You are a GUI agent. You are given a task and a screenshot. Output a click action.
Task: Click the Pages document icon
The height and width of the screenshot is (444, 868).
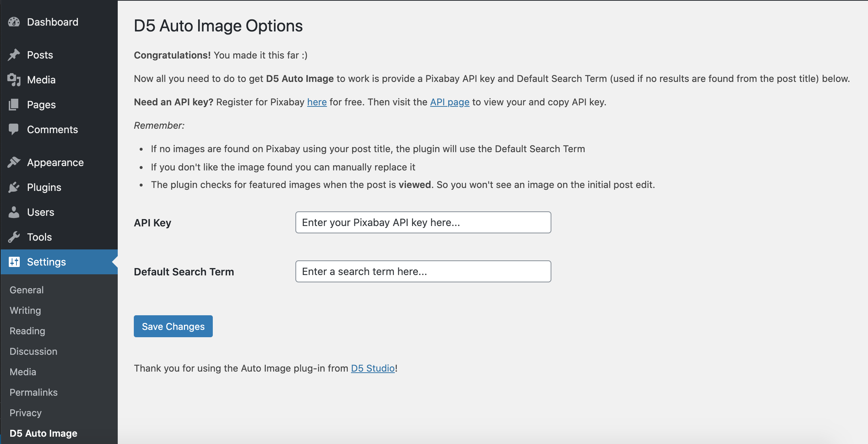point(14,105)
